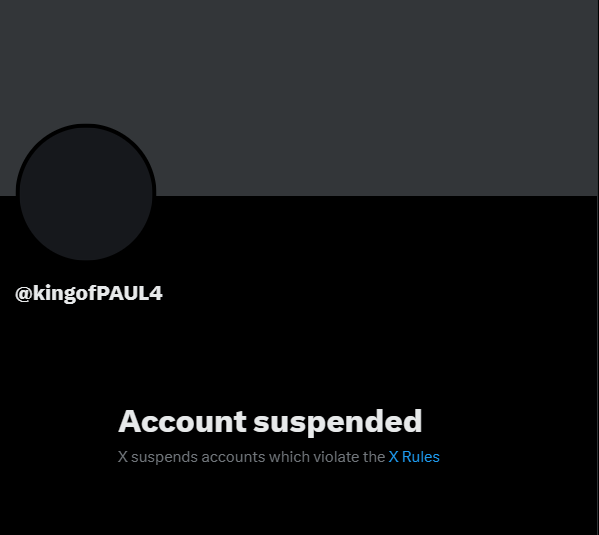The width and height of the screenshot is (599, 535).
Task: Click the word 'suspends' in gray subtext
Action: coord(164,458)
